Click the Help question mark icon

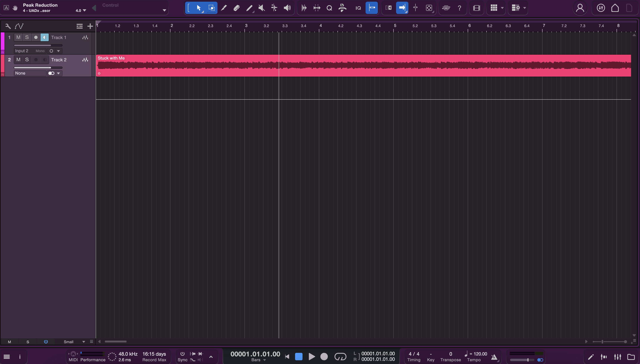[x=460, y=8]
